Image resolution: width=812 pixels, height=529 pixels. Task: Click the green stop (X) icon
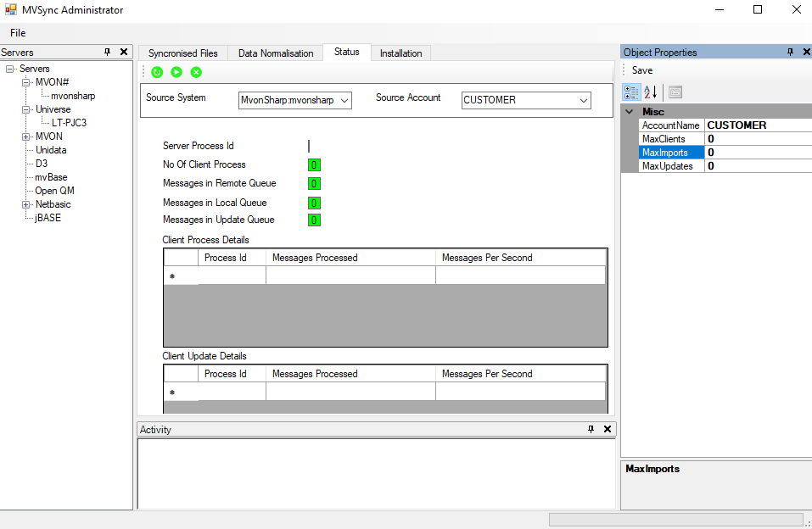[196, 73]
